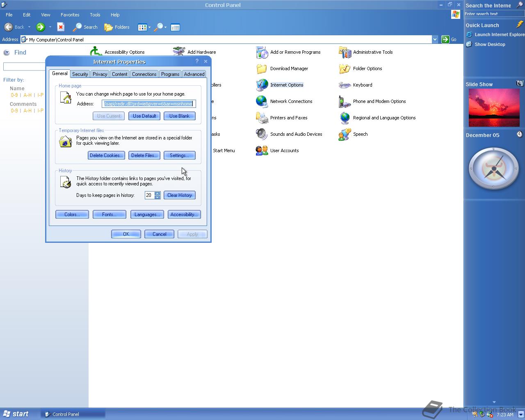The height and width of the screenshot is (420, 525).
Task: Switch to the Connections tab
Action: 144,74
